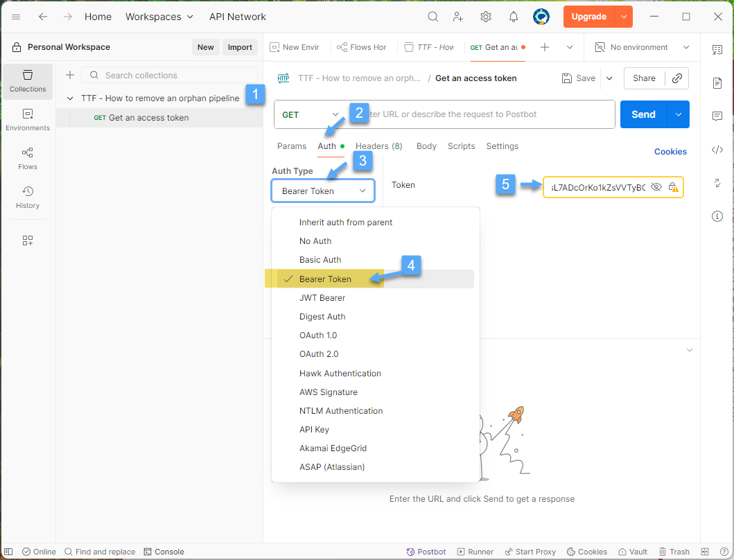Screen dimensions: 734x560
Task: Add a new request tab with plus
Action: 544,47
